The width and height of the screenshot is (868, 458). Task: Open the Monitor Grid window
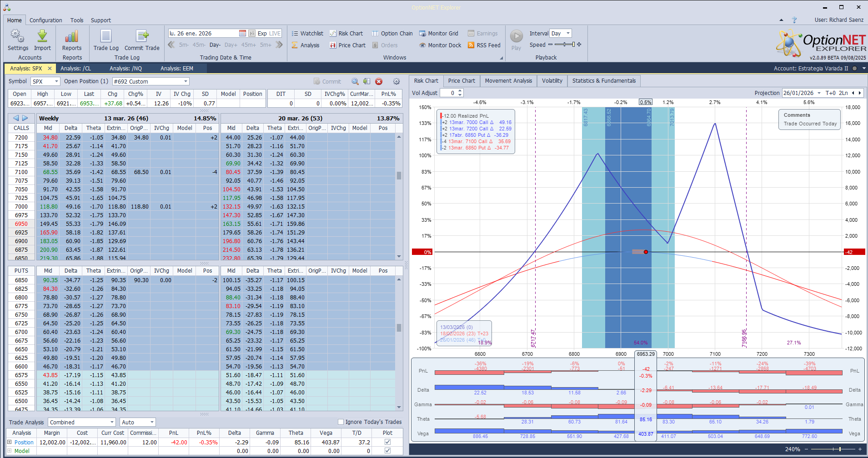coord(438,33)
